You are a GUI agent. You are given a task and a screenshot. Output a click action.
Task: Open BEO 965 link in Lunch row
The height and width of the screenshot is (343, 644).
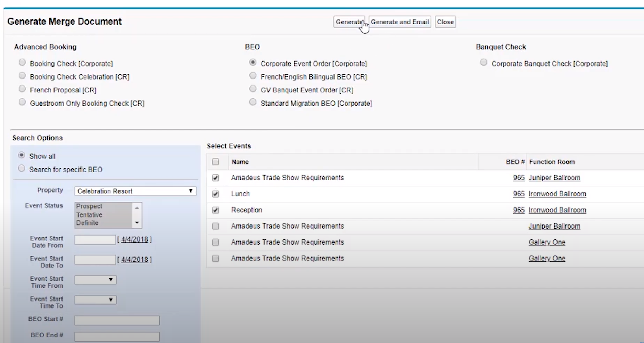tap(519, 194)
